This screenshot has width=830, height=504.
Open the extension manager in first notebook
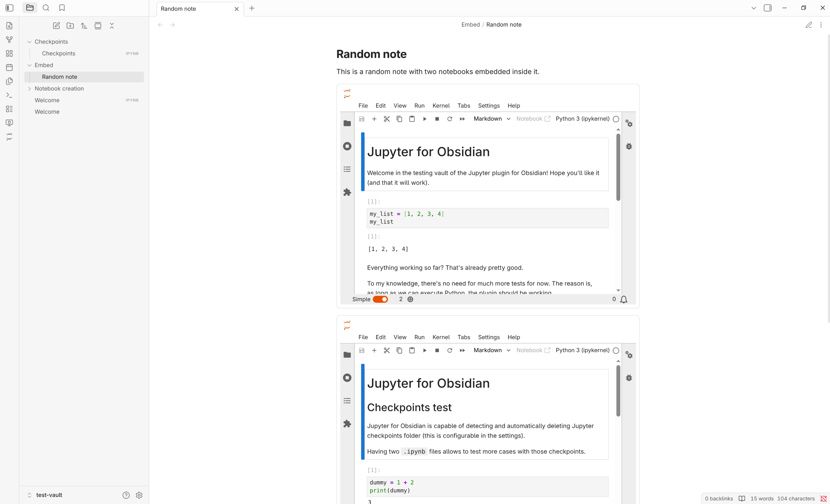pos(347,192)
